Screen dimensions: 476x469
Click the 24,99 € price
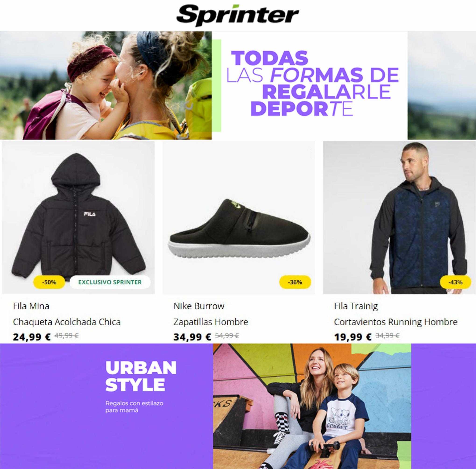pos(32,337)
